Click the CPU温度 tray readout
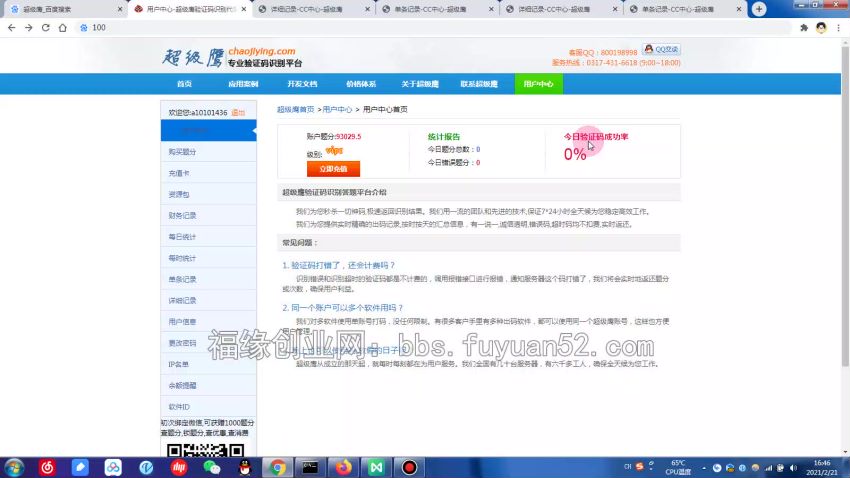This screenshot has height=478, width=850. (678, 468)
